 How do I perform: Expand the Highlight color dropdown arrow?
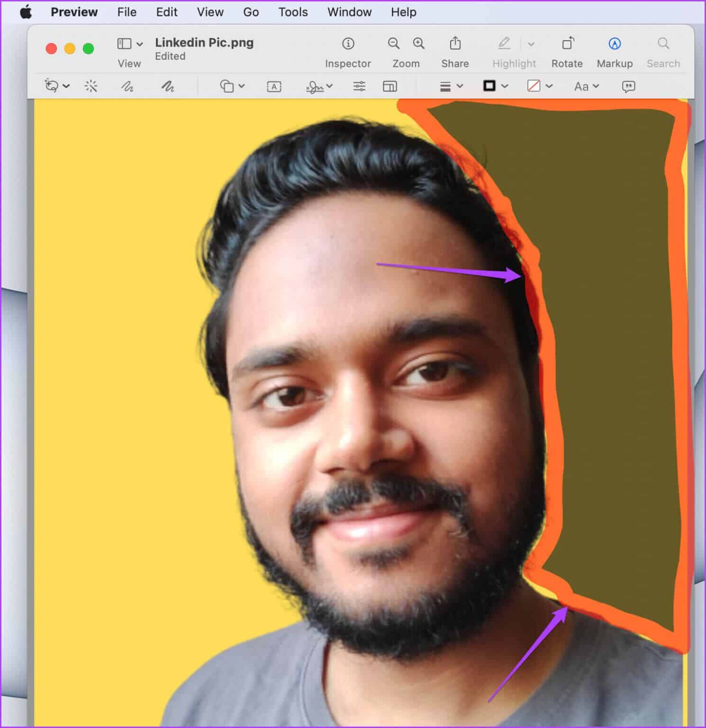531,44
